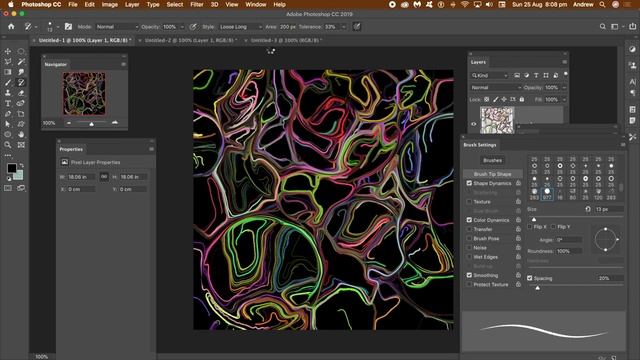Click the Navigator zoom slider

click(x=91, y=123)
